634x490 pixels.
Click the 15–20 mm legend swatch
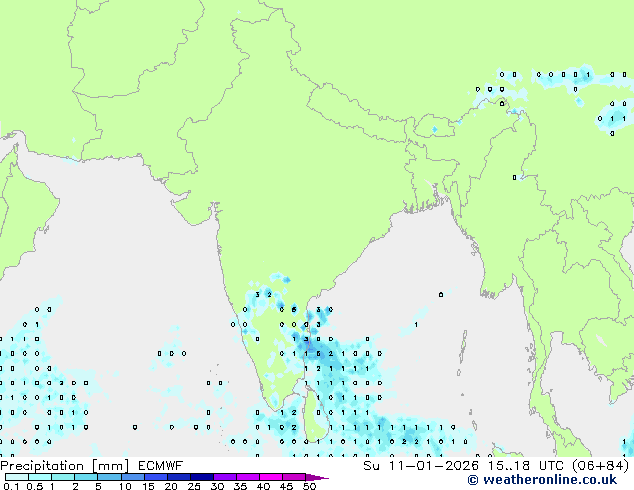[x=156, y=477]
